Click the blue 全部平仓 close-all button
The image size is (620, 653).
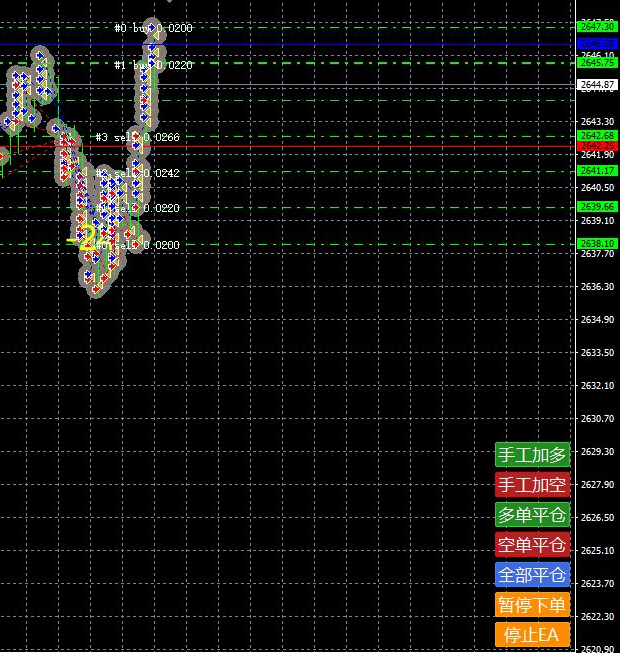532,575
